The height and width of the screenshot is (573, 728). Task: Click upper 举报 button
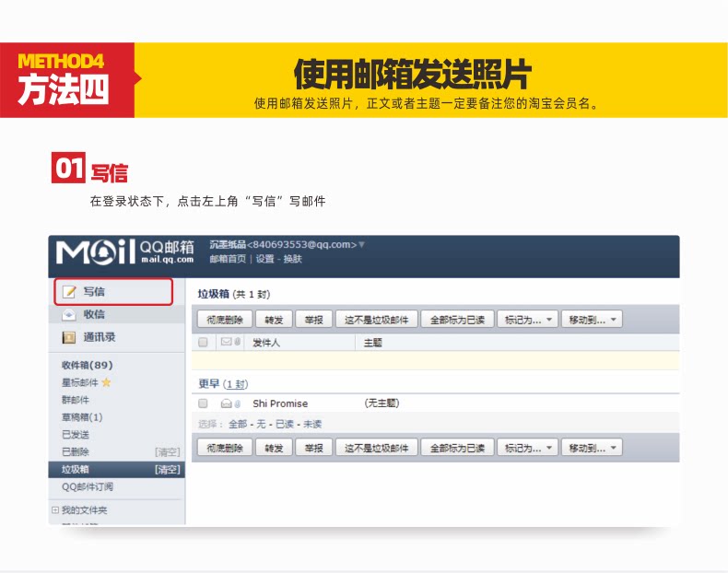(x=314, y=320)
